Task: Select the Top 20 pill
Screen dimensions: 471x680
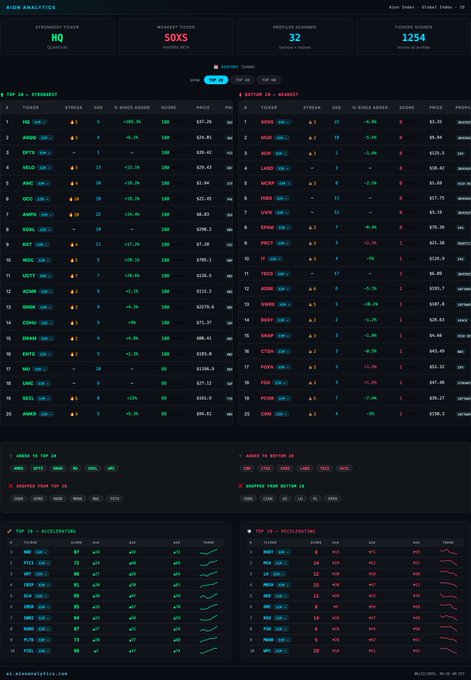Action: coord(216,80)
